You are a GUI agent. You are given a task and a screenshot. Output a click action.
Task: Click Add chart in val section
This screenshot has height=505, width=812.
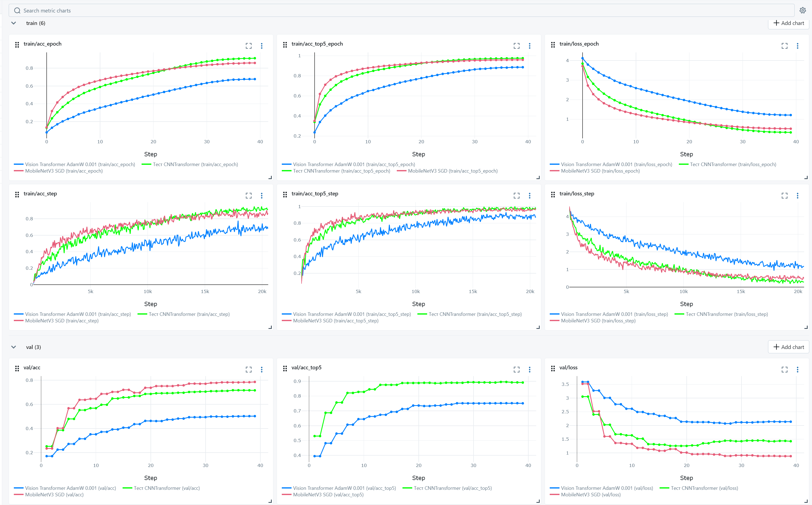(x=789, y=347)
